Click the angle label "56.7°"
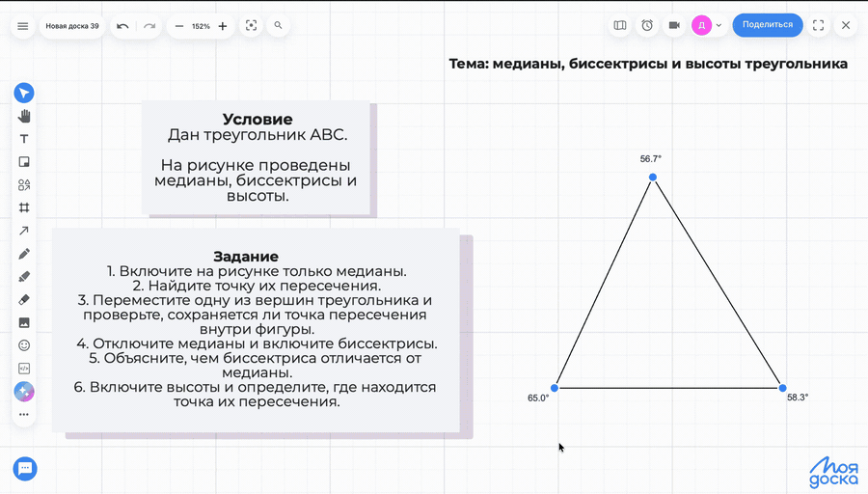Screen dimensions: 868x494 point(651,159)
